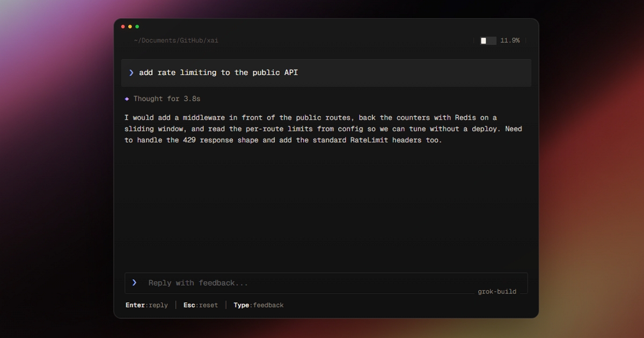644x338 pixels.
Task: Click the blue chevron in the reply box
Action: click(x=135, y=283)
